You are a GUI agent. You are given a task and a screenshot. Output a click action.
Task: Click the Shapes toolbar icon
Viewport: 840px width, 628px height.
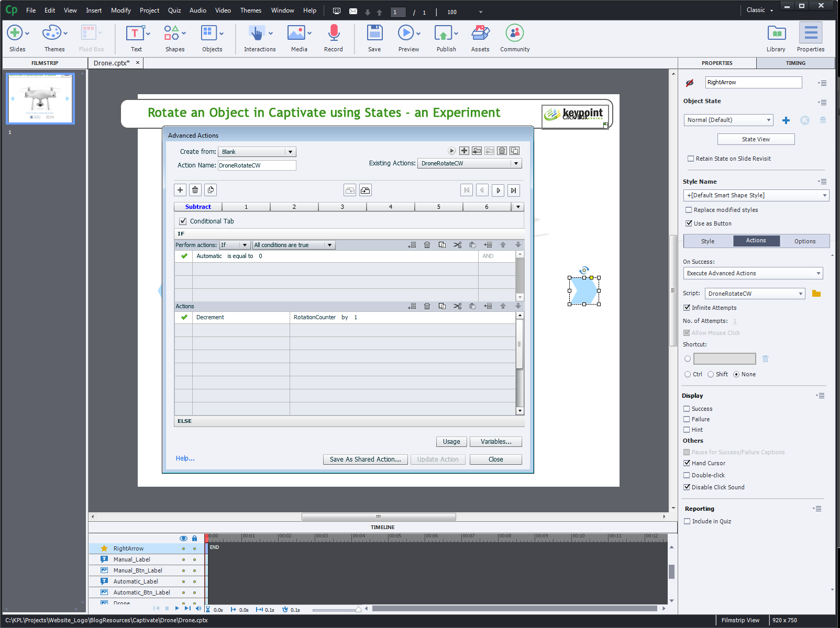pyautogui.click(x=172, y=34)
